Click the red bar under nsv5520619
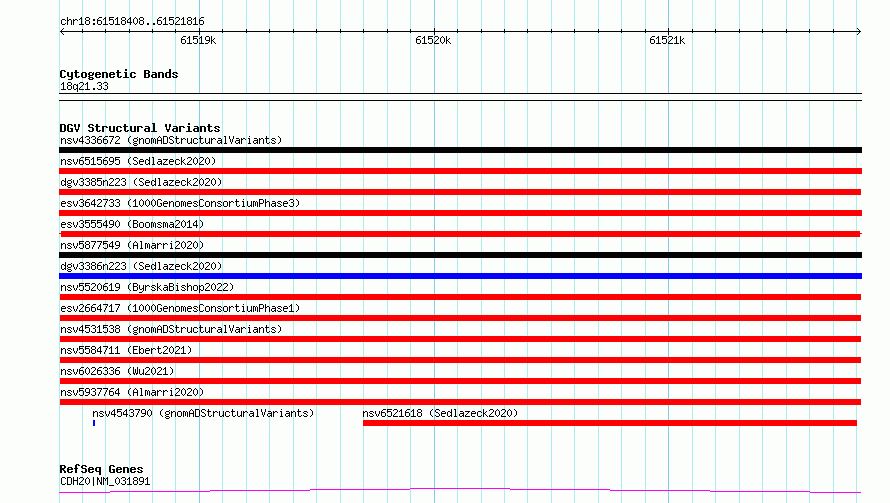The height and width of the screenshot is (503, 890). [x=460, y=297]
